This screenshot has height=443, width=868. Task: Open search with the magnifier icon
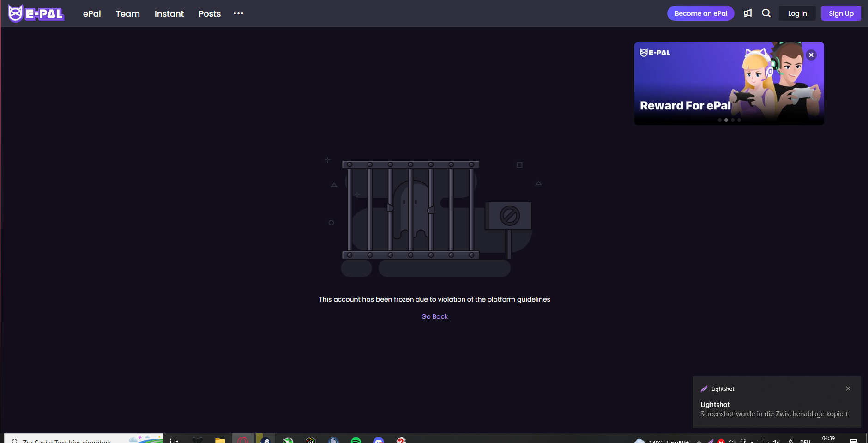[766, 13]
